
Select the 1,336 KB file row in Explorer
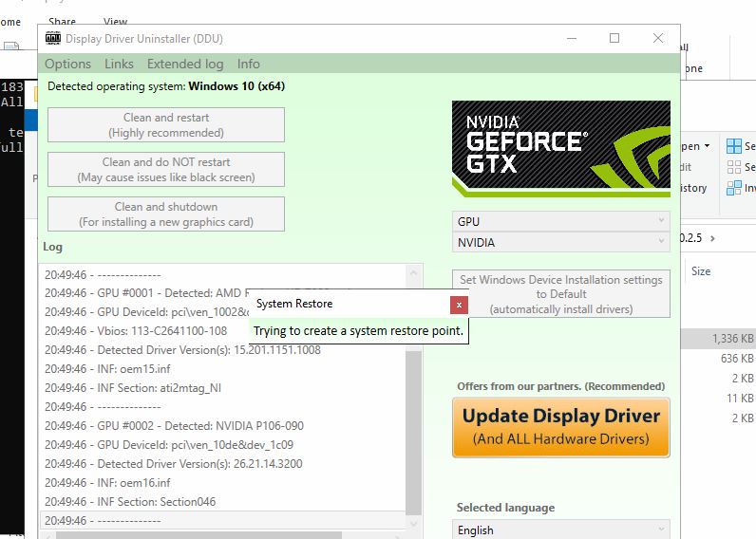pos(718,339)
